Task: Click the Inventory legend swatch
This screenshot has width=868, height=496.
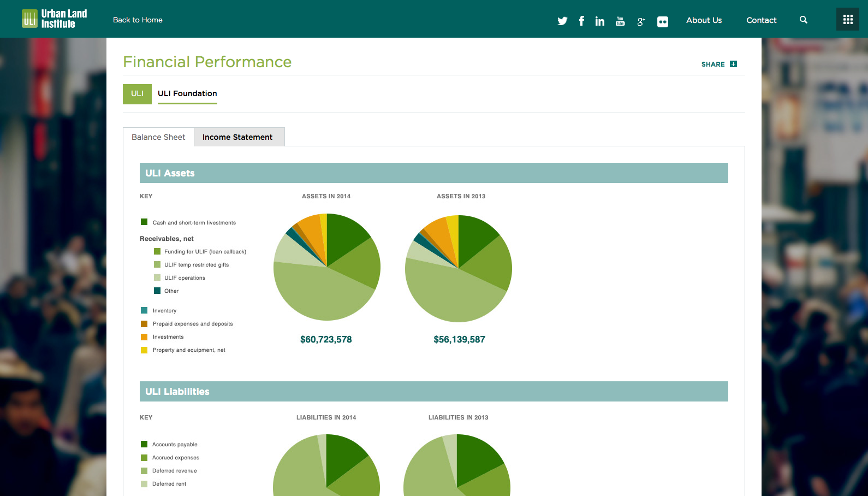Action: (x=144, y=310)
